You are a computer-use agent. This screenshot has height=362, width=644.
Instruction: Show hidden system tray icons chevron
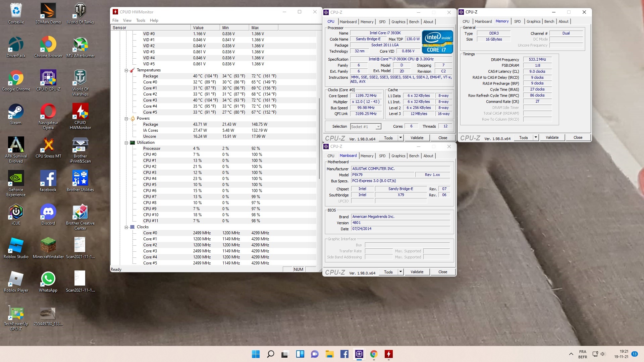pyautogui.click(x=571, y=354)
